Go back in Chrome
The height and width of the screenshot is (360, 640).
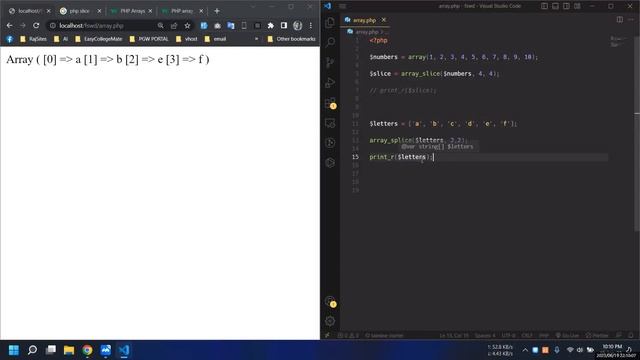[9, 25]
